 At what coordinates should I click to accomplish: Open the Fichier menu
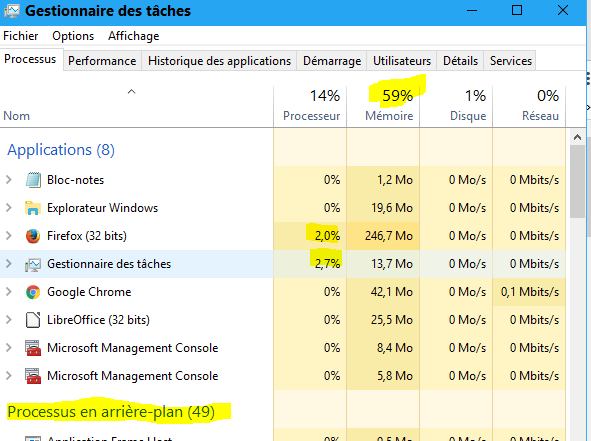click(21, 36)
